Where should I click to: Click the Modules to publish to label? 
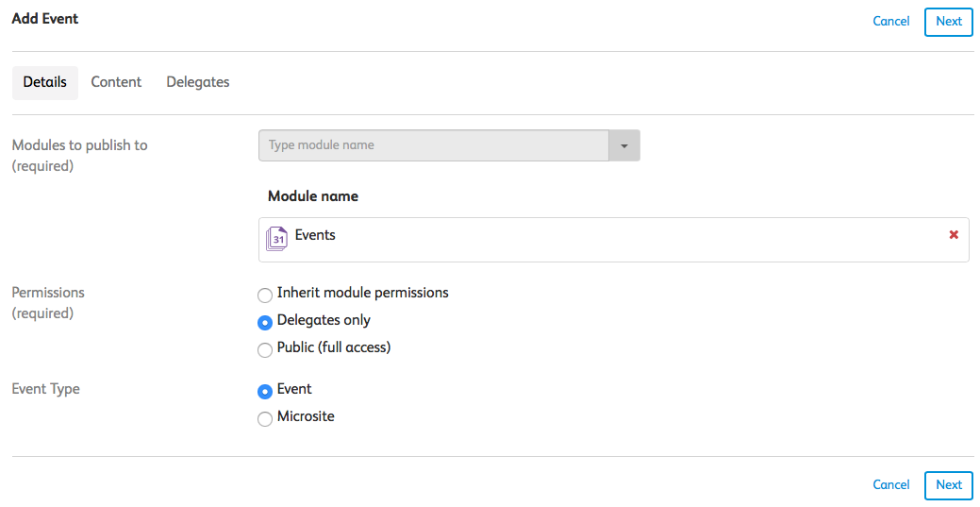click(x=79, y=145)
